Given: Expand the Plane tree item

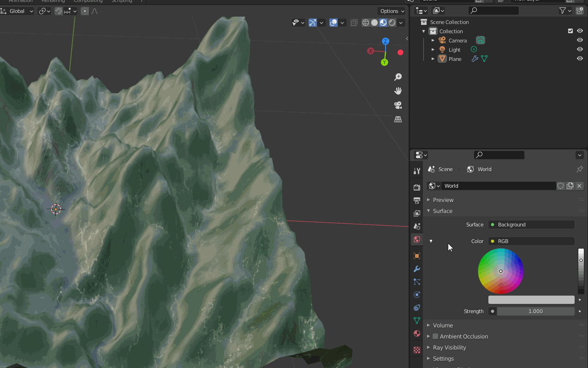Looking at the screenshot, I should point(433,59).
